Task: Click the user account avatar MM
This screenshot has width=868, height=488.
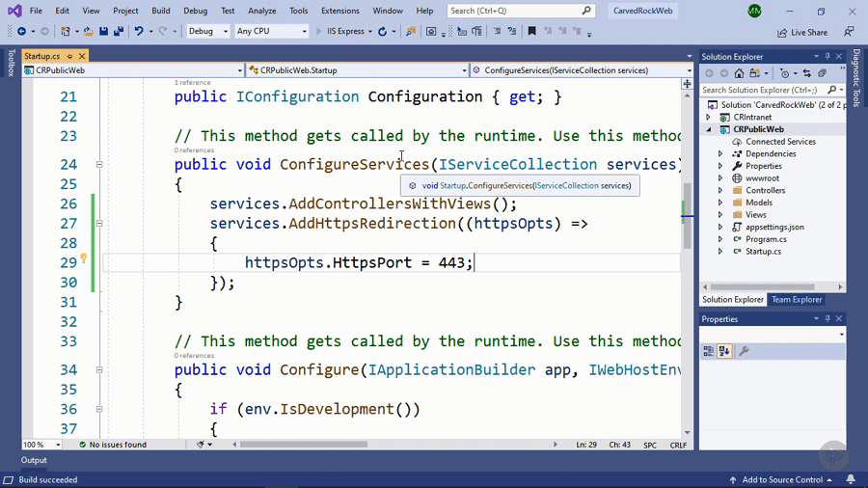Action: [754, 11]
